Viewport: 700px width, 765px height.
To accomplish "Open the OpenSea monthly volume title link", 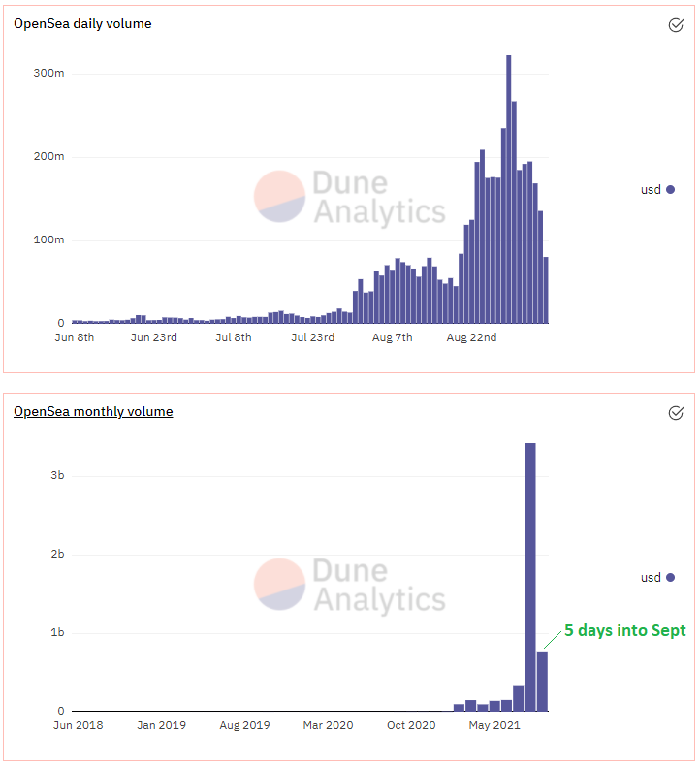I will point(93,411).
